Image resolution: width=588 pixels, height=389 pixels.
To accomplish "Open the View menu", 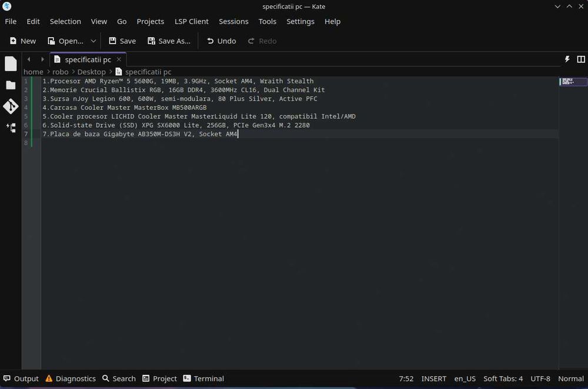I will pos(99,21).
